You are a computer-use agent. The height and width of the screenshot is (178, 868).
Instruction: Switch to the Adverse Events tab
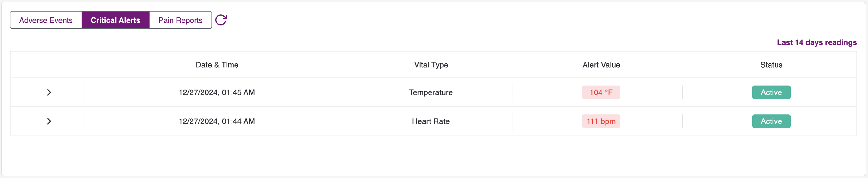pos(46,20)
